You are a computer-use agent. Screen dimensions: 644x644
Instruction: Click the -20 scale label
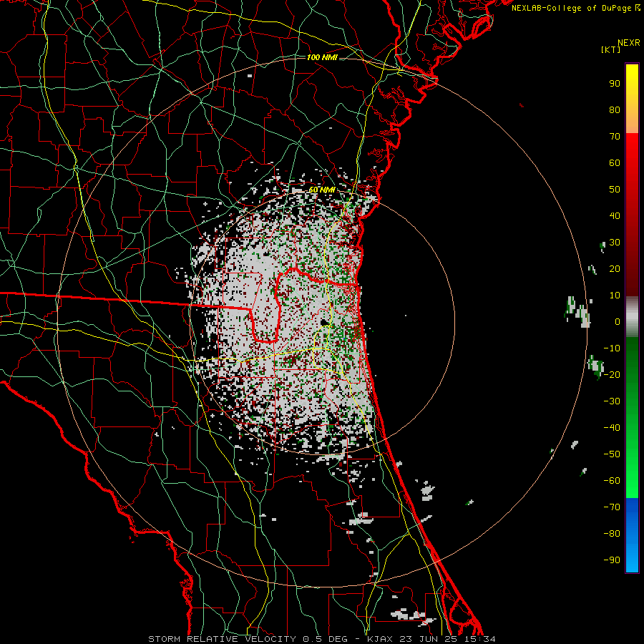612,374
